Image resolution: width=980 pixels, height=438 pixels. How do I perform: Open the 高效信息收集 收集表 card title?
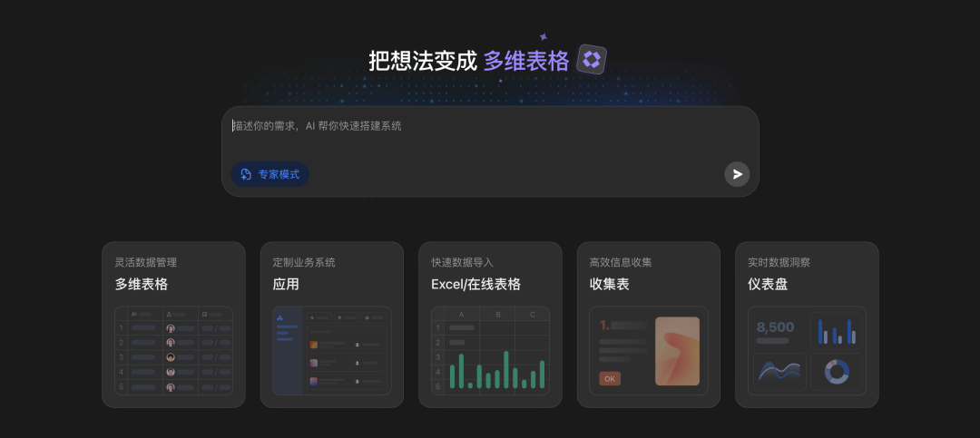pyautogui.click(x=609, y=284)
